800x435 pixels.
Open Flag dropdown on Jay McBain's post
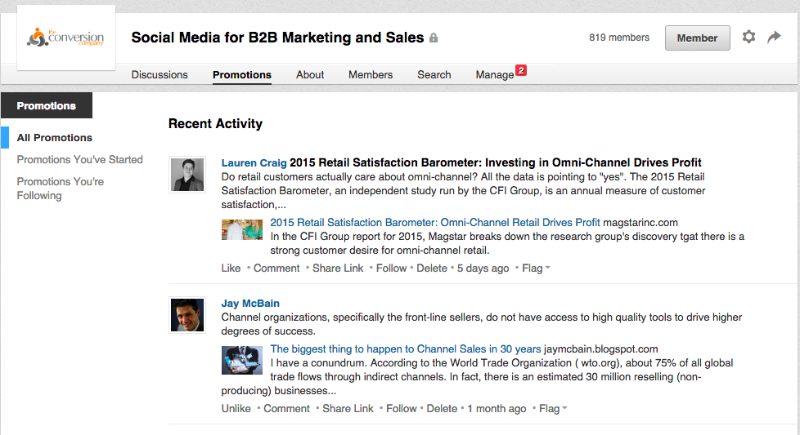553,408
